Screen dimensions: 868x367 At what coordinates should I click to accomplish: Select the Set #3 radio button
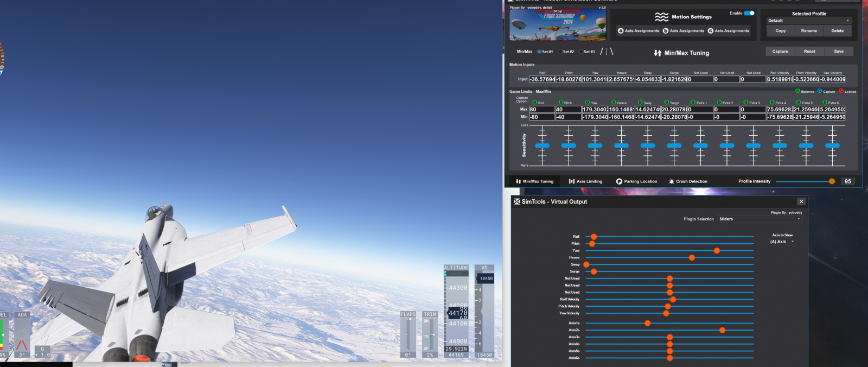pyautogui.click(x=581, y=52)
